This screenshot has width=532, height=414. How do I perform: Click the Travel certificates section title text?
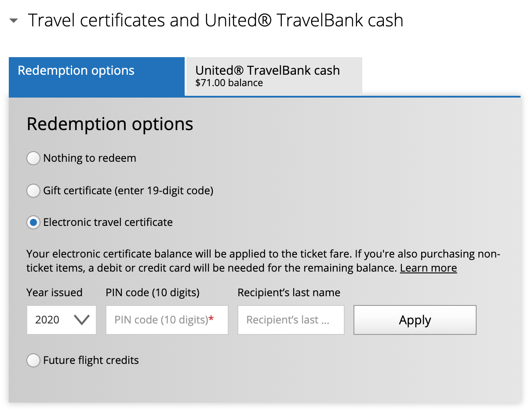(x=215, y=21)
